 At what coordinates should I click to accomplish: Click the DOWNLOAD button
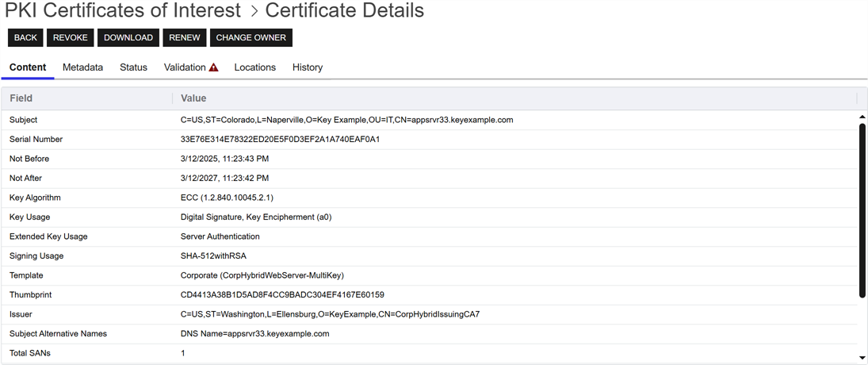point(128,37)
